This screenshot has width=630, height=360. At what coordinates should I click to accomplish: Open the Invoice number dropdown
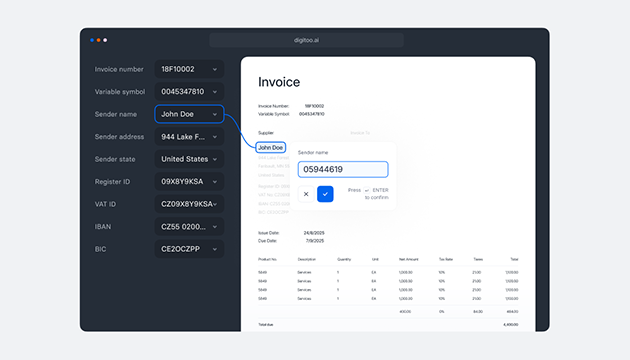[x=189, y=69]
